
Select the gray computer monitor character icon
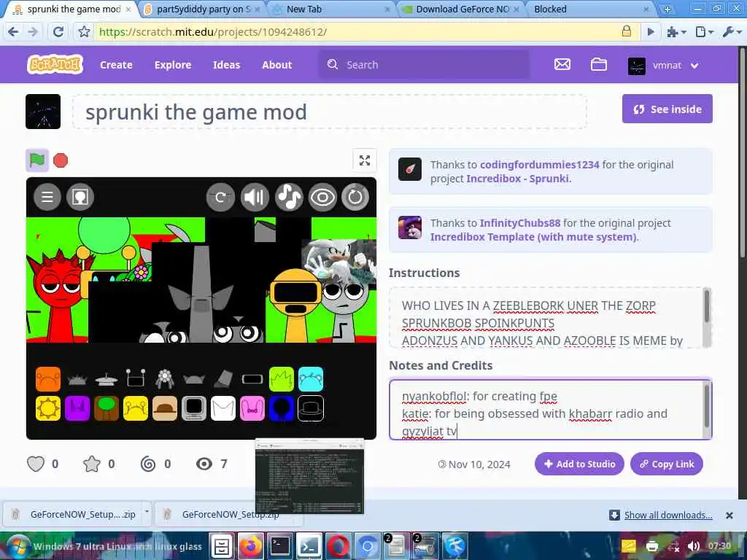194,408
